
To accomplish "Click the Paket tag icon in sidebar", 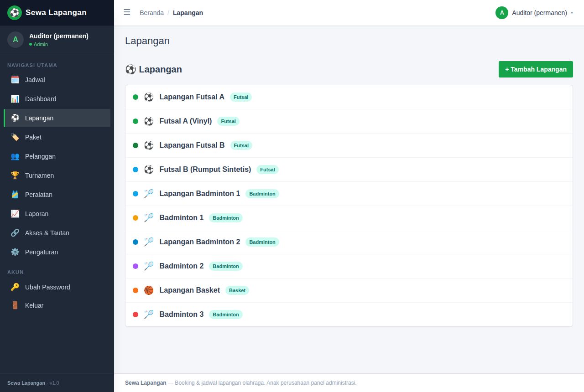I will 15,137.
